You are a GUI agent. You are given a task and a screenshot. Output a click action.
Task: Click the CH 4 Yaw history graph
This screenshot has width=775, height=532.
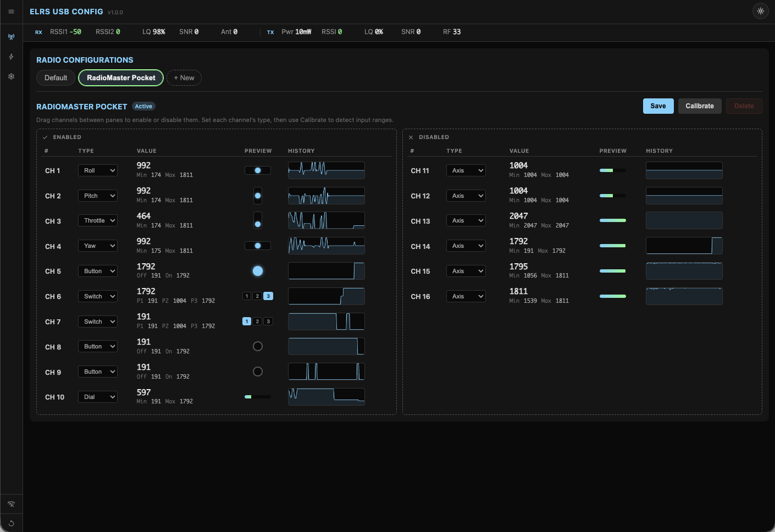(x=326, y=246)
